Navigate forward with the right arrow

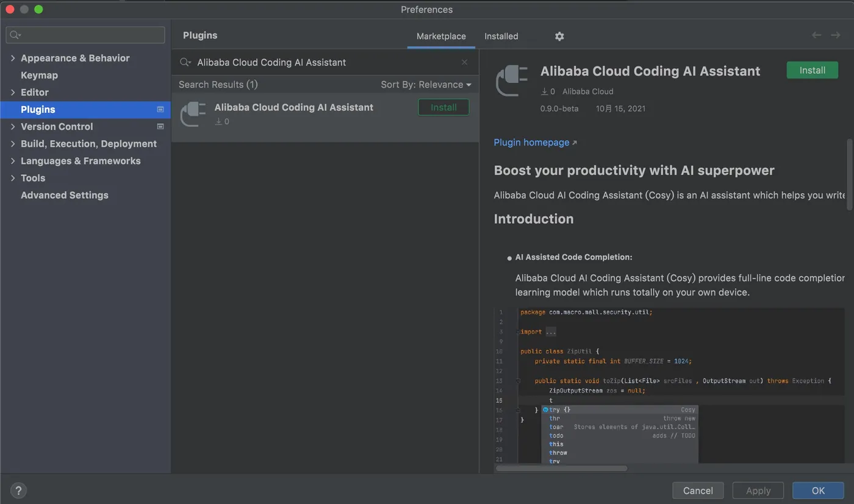836,35
